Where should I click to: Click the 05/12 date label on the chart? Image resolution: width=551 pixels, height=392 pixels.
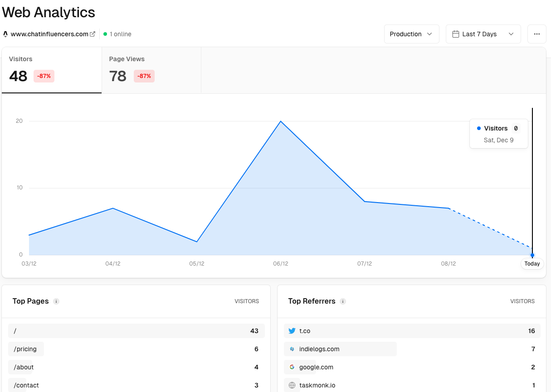[x=197, y=264]
